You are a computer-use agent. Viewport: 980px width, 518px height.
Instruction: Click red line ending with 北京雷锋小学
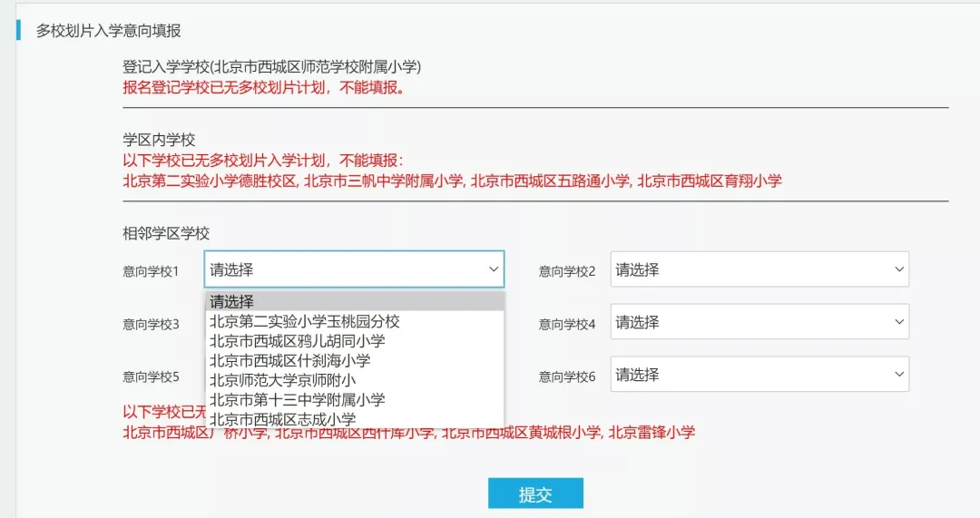coord(408,433)
